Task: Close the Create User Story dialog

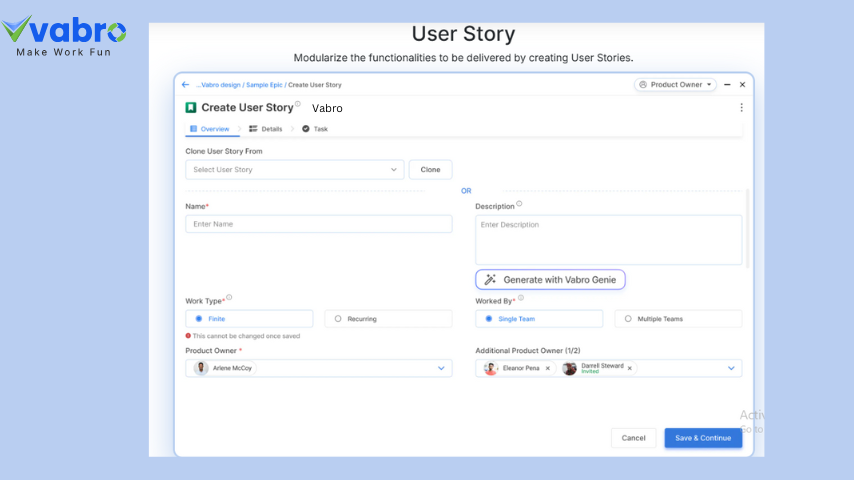Action: (742, 84)
